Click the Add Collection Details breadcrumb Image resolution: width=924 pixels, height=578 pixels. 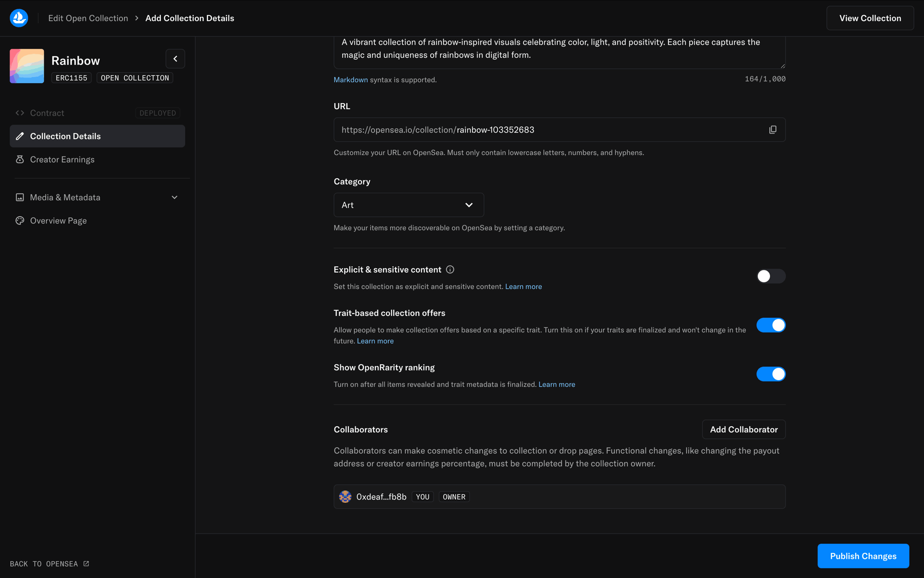(190, 18)
